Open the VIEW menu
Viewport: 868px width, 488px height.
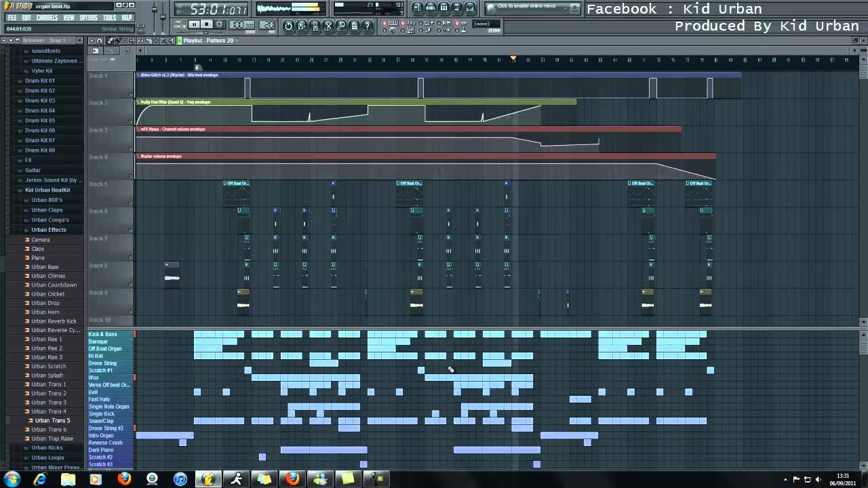coord(68,18)
